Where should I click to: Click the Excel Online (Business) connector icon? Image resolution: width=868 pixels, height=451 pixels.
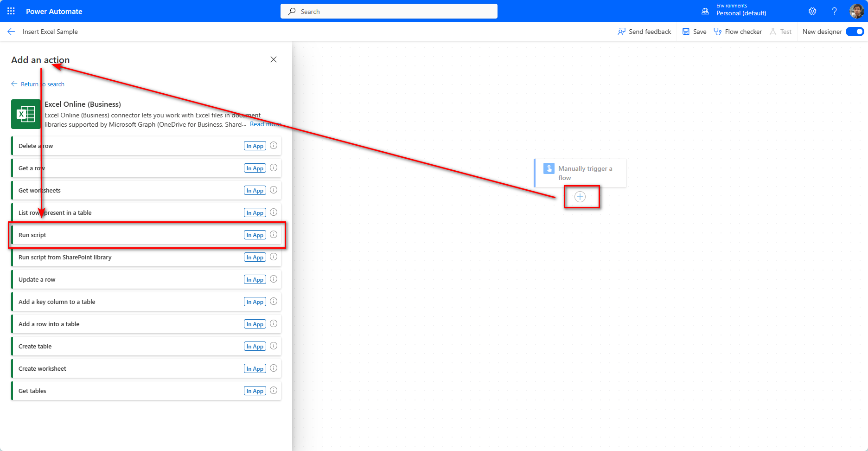pos(26,114)
